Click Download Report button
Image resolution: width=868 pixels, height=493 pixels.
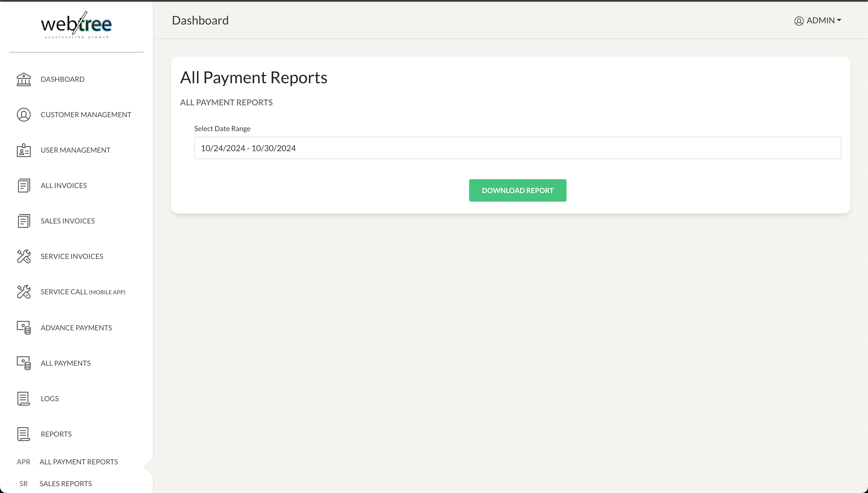518,190
